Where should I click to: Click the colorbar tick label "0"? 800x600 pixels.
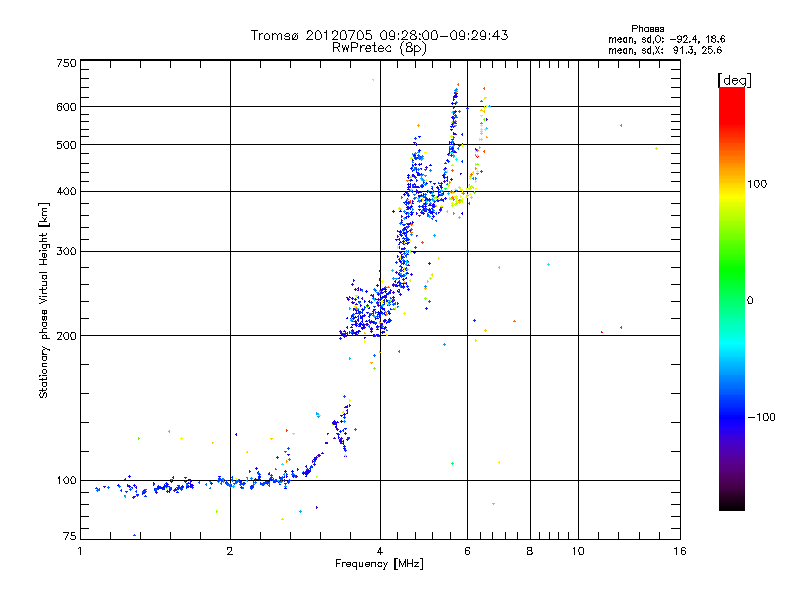pos(750,301)
